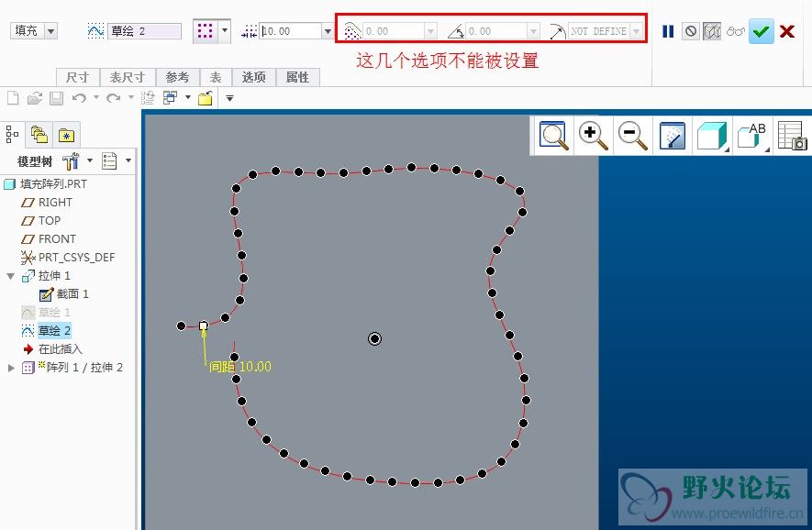Open the 表 tab
The height and width of the screenshot is (530, 812).
click(x=216, y=77)
